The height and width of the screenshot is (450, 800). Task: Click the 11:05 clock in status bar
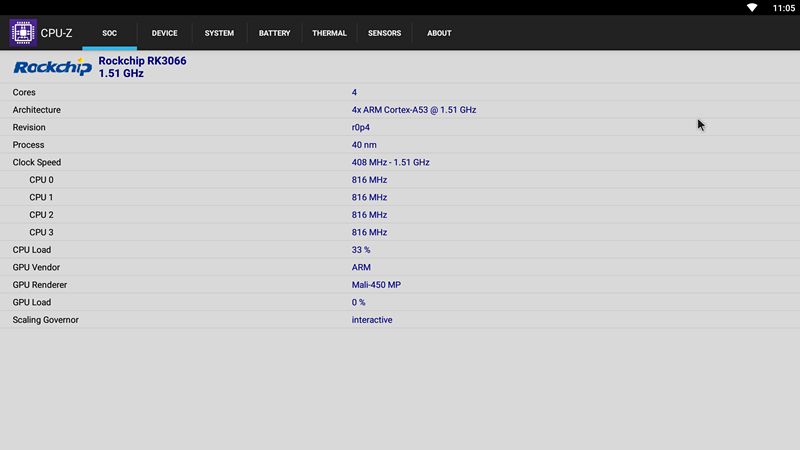(x=783, y=8)
